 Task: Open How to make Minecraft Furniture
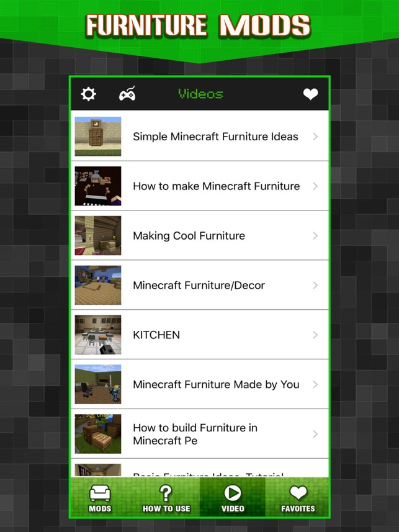[x=200, y=186]
